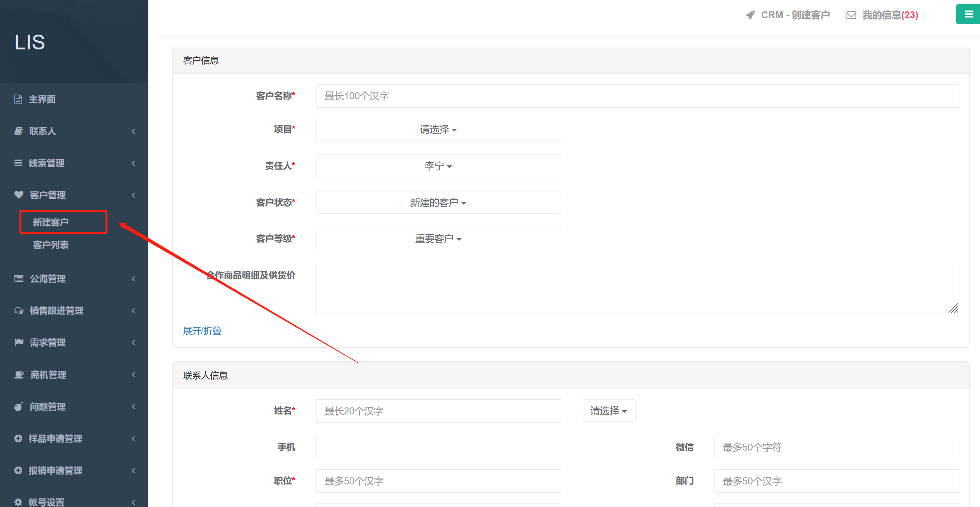Click the 展开/折叠 link
This screenshot has height=507, width=980.
click(x=202, y=331)
